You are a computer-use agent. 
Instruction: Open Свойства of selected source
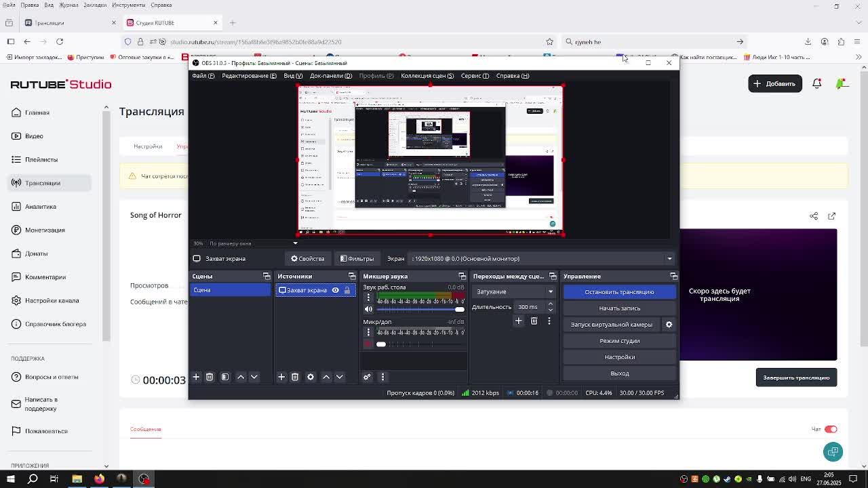308,258
